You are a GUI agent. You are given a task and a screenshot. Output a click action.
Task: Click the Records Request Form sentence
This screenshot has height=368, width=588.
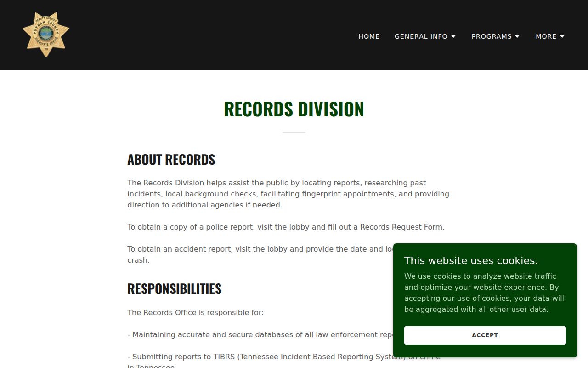coord(286,227)
